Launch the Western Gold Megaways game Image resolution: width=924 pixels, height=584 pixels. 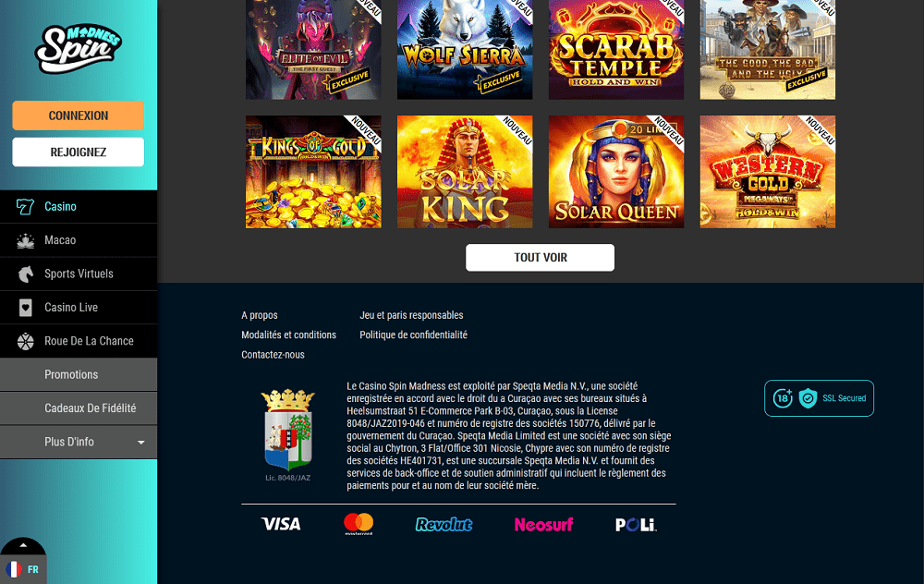[767, 172]
